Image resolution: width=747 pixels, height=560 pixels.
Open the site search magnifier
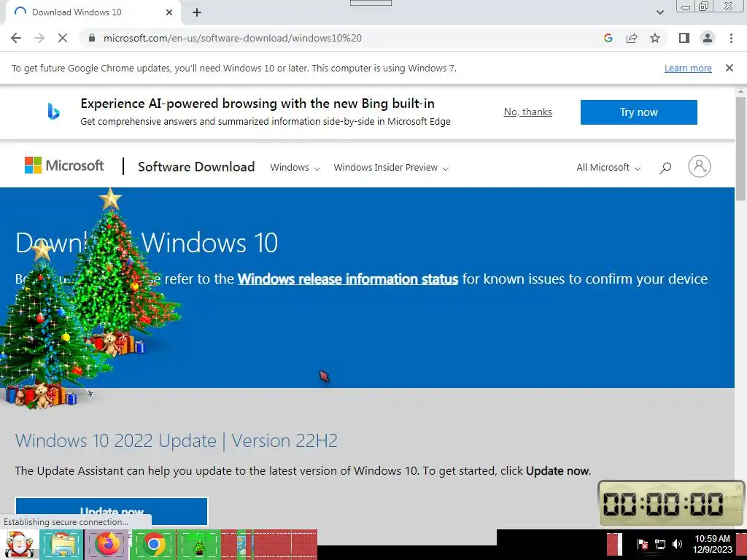665,168
